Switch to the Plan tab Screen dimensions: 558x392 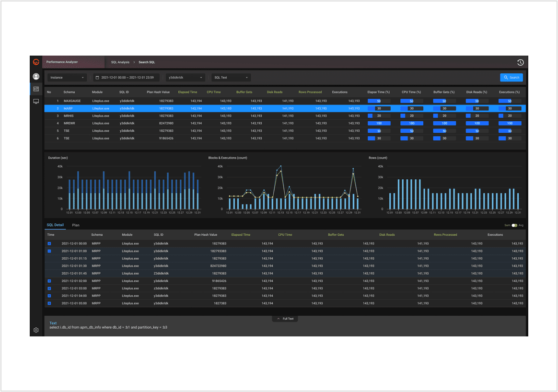pos(76,225)
